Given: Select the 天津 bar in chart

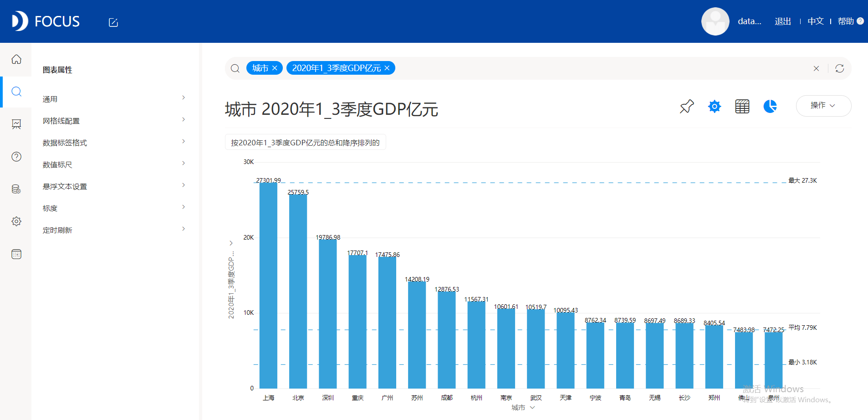Looking at the screenshot, I should pyautogui.click(x=566, y=350).
